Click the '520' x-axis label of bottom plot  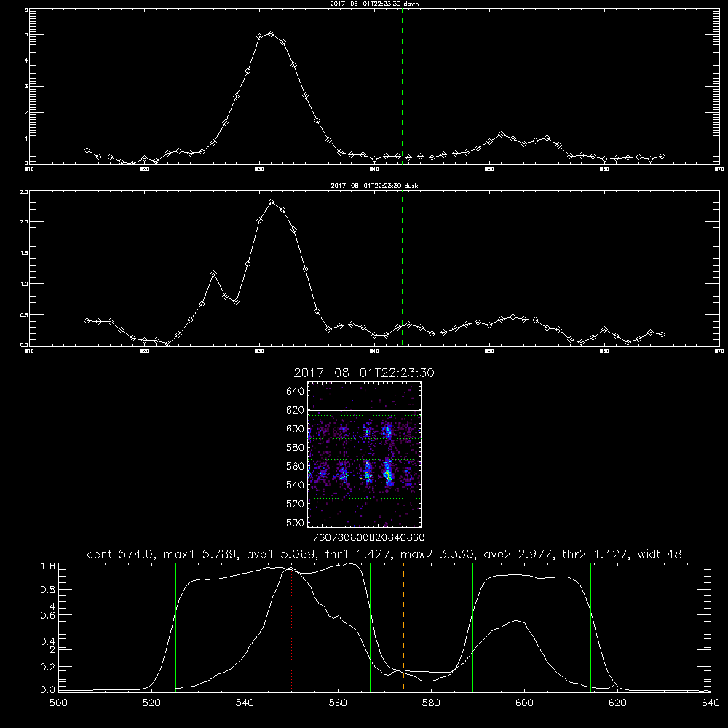click(x=151, y=703)
